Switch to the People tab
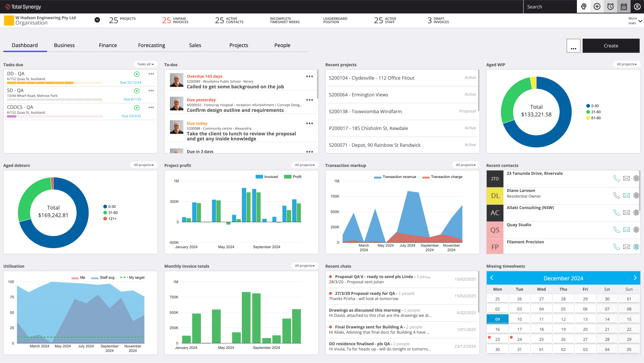Image resolution: width=644 pixels, height=363 pixels. (x=282, y=45)
